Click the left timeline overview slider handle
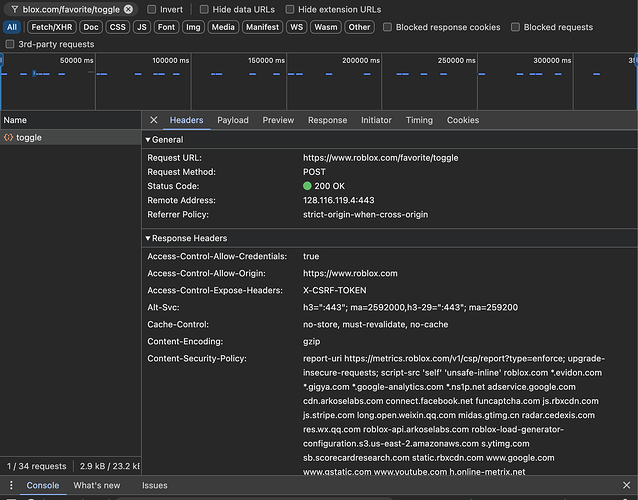Image resolution: width=638 pixels, height=500 pixels. click(2, 60)
